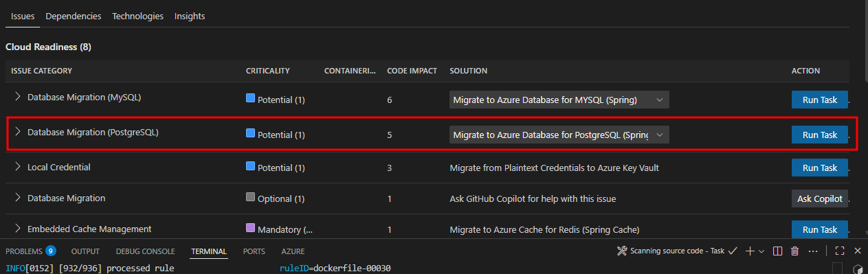The image size is (868, 274).
Task: Click Ask GitHub Copilot for help text
Action: 533,198
